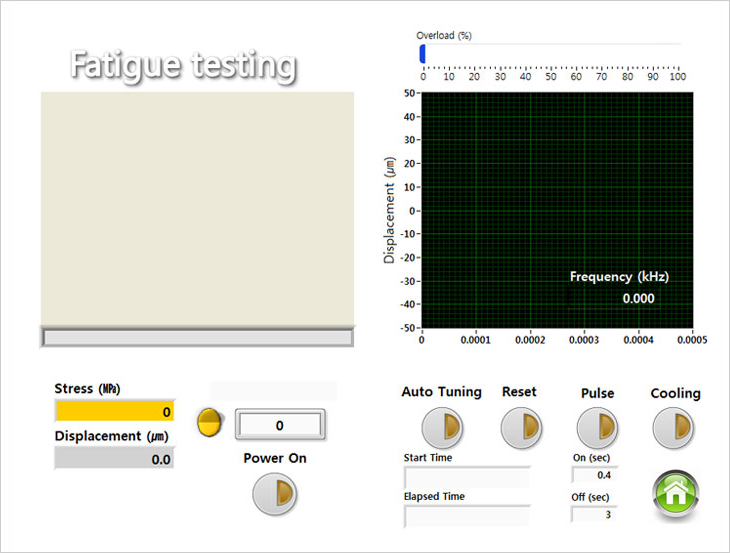Image resolution: width=730 pixels, height=553 pixels.
Task: Click the Off (sec) field showing 3
Action: (595, 514)
